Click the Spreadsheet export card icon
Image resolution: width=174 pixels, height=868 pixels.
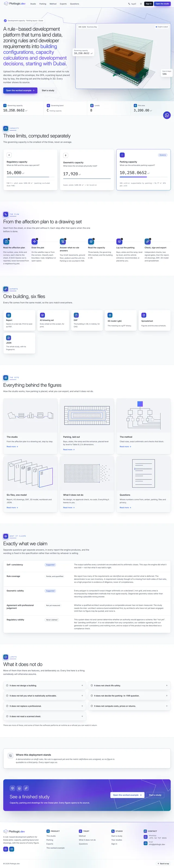(144, 315)
